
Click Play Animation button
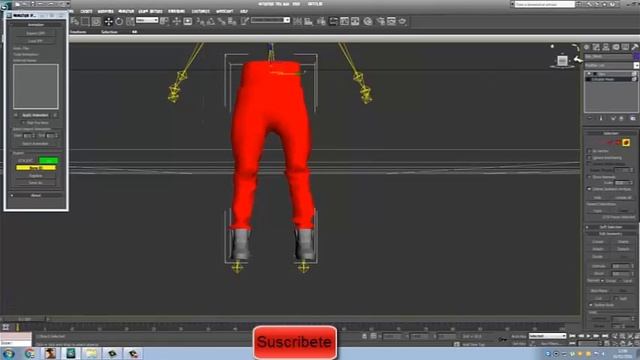coord(589,336)
